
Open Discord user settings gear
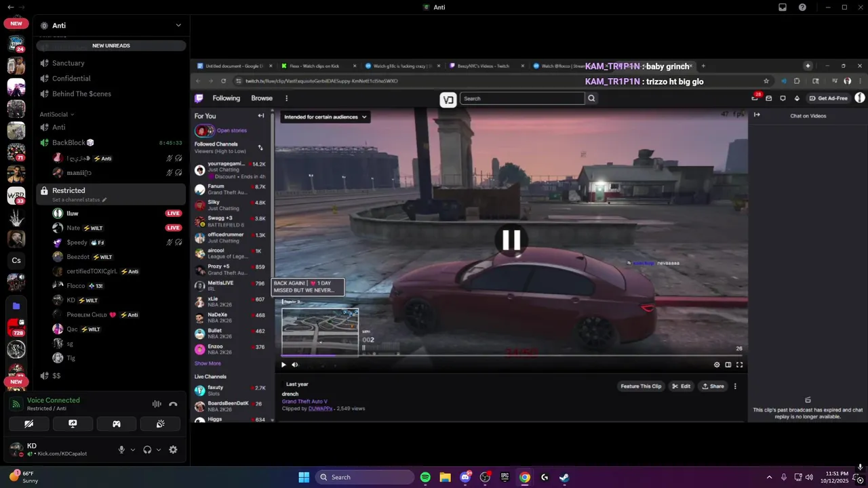pos(173,449)
